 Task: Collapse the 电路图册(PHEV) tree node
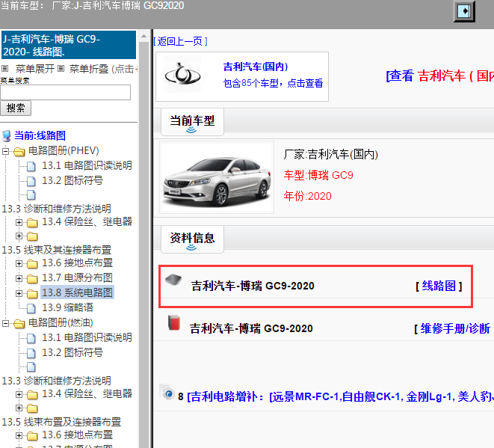tap(5, 151)
